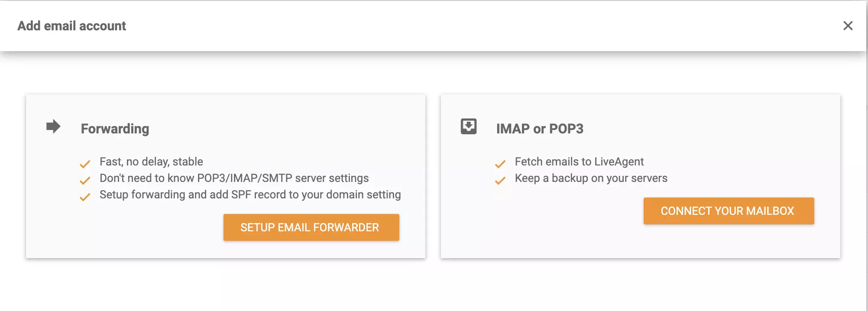Click the 'Add email account' dialog title
The height and width of the screenshot is (311, 868).
coord(71,26)
